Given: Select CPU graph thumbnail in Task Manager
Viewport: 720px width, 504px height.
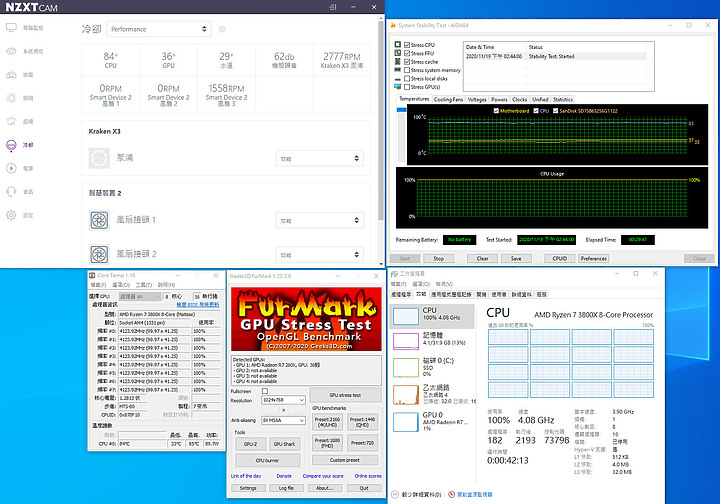Looking at the screenshot, I should (x=406, y=316).
